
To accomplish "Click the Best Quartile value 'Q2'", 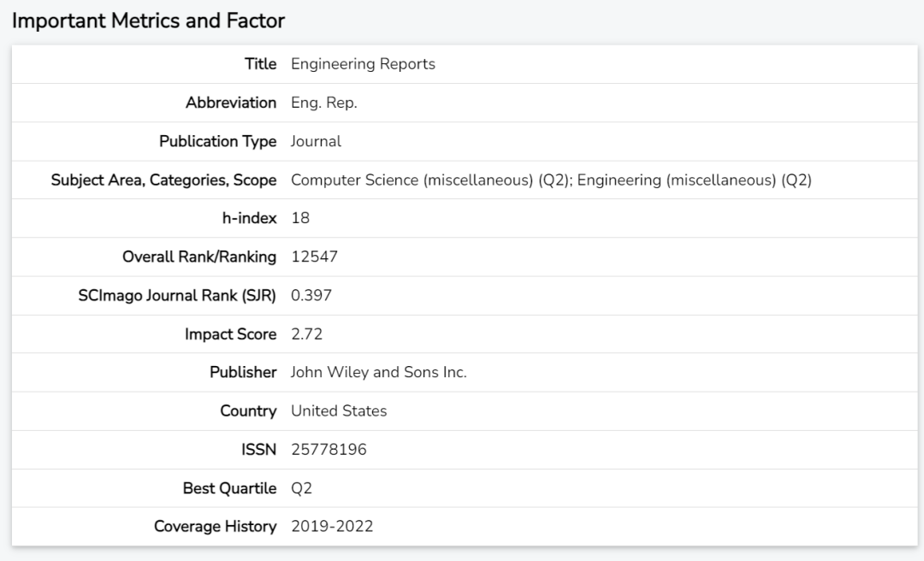I will [301, 487].
